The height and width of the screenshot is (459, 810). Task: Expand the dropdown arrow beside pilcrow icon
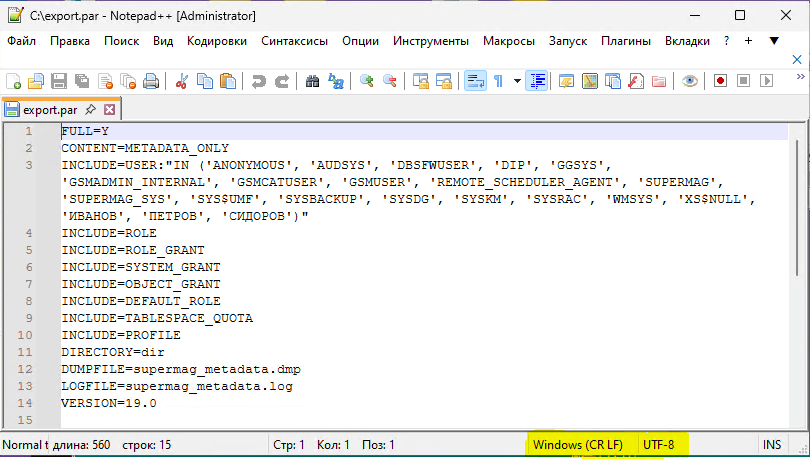[516, 81]
